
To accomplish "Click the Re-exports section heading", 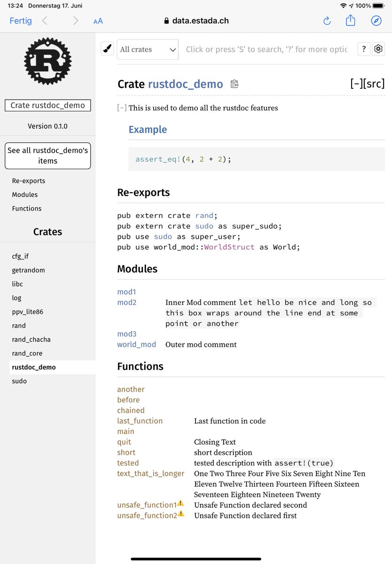I will 143,193.
